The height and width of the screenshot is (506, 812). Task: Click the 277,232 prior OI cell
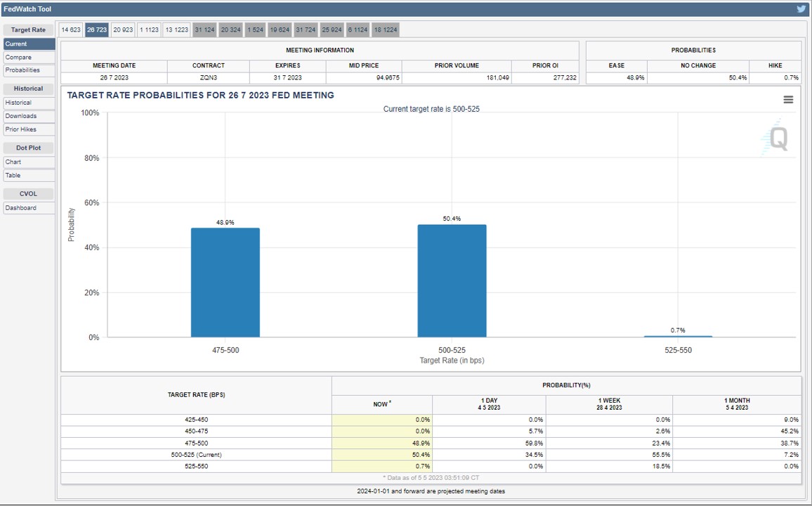545,78
